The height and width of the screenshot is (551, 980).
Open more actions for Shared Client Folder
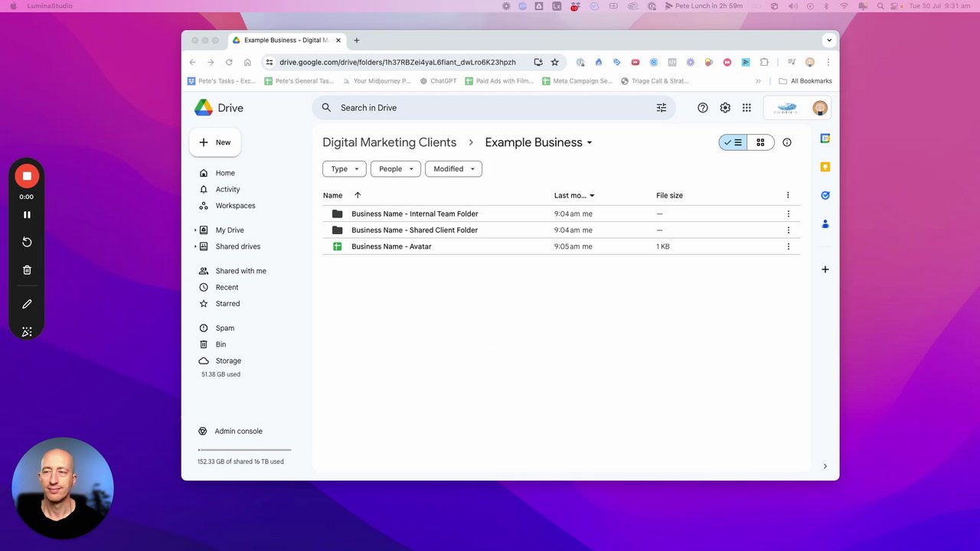(x=788, y=230)
